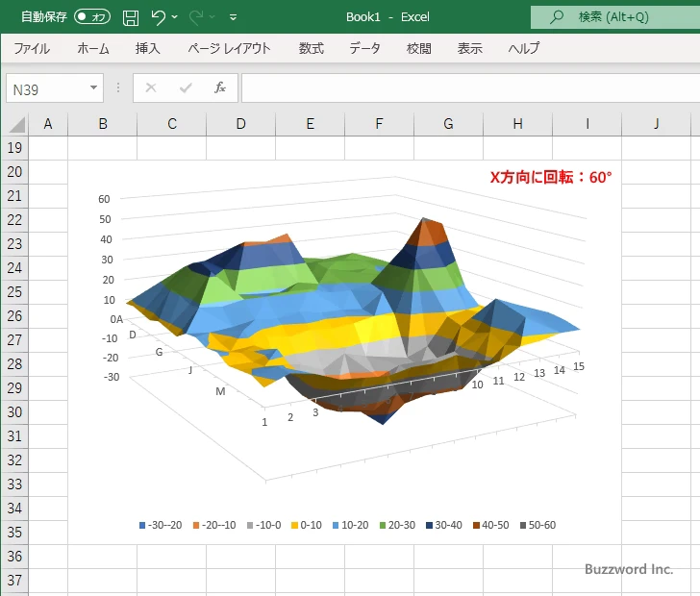Screen dimensions: 700x596
Task: Select row 19 header
Action: coord(14,148)
